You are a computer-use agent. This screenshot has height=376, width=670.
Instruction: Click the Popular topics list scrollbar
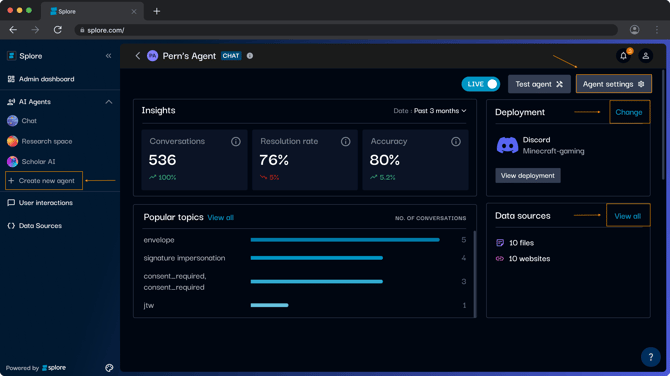pos(475,273)
